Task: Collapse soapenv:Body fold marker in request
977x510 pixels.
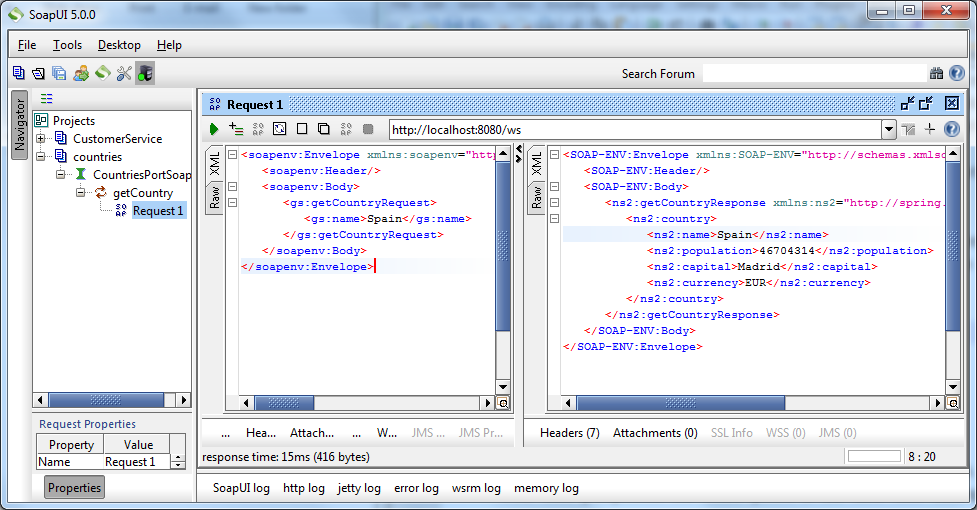Action: coord(232,186)
